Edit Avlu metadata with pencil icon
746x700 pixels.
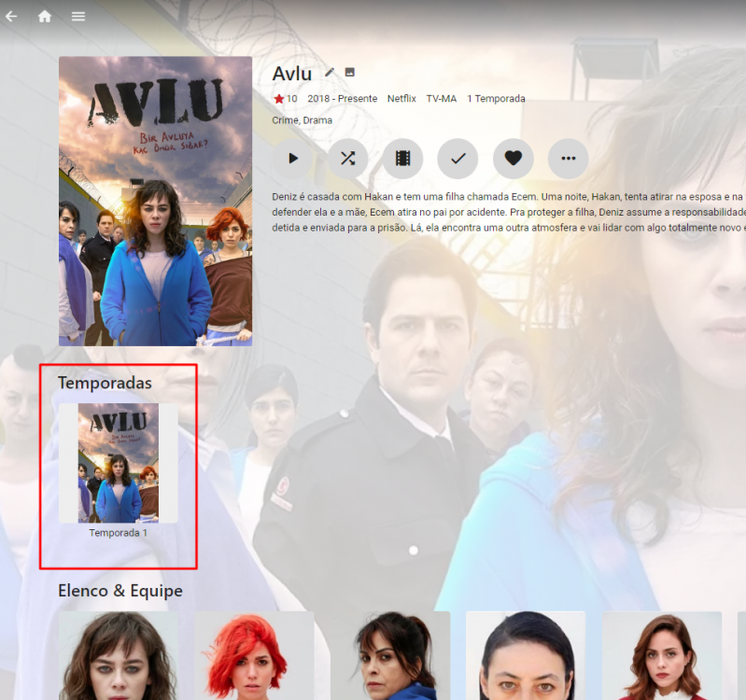coord(330,72)
